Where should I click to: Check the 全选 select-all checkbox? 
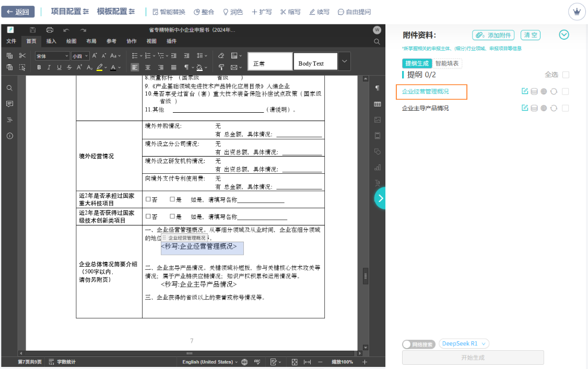(565, 76)
